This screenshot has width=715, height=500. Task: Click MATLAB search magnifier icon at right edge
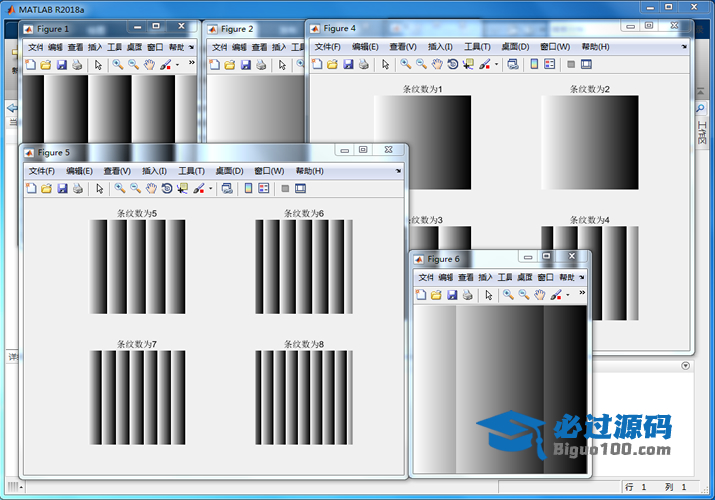click(x=700, y=108)
